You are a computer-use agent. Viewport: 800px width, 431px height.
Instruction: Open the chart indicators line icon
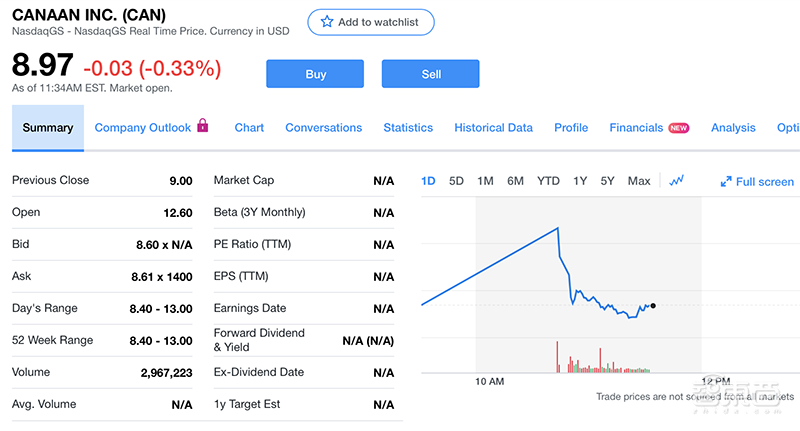(677, 181)
